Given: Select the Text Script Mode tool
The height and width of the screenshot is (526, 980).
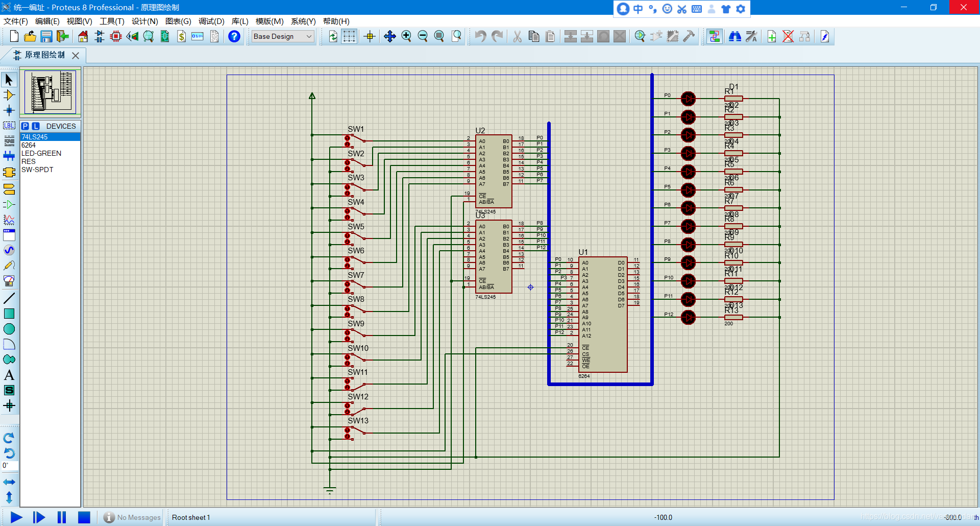Looking at the screenshot, I should (x=9, y=141).
